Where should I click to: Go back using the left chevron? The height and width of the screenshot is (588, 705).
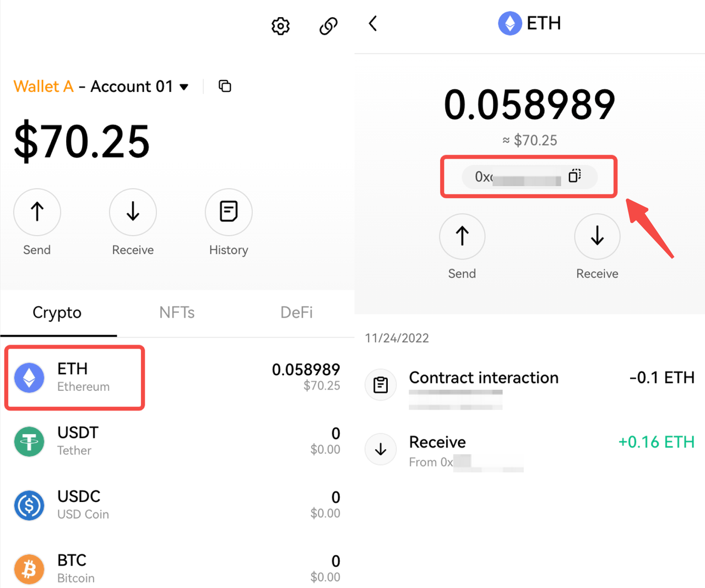coord(373,24)
